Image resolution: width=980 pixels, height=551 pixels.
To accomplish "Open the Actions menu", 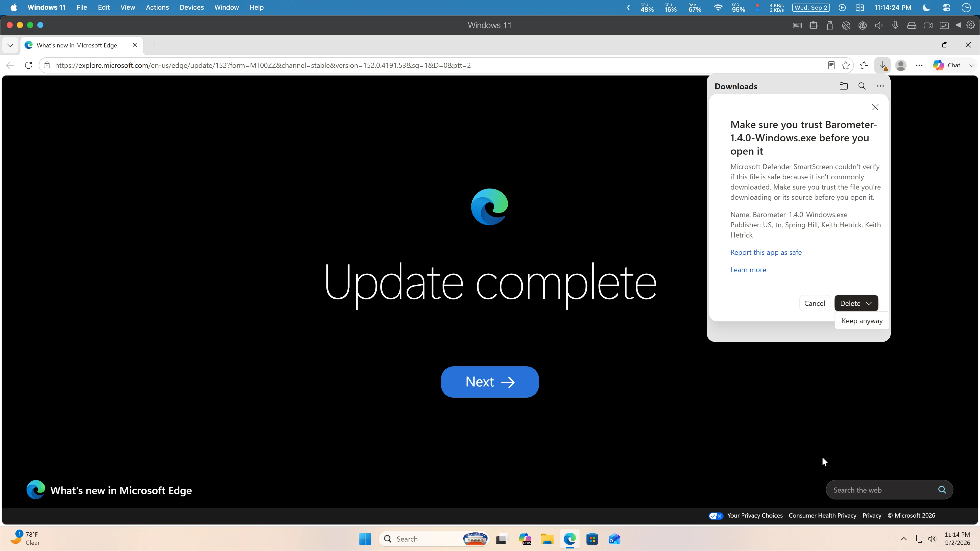I will (x=157, y=8).
